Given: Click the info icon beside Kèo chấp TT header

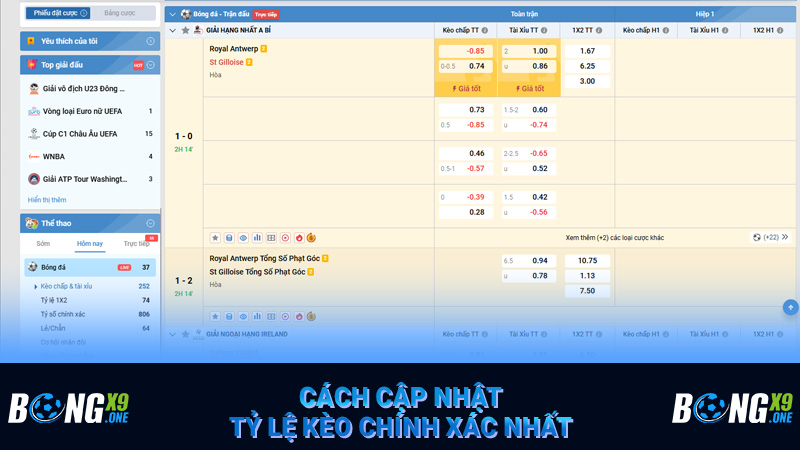Looking at the screenshot, I should 487,31.
